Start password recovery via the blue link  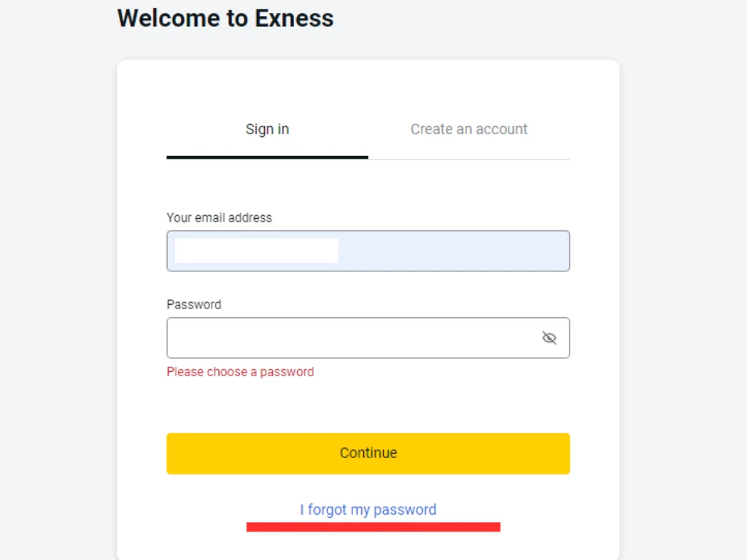click(368, 510)
